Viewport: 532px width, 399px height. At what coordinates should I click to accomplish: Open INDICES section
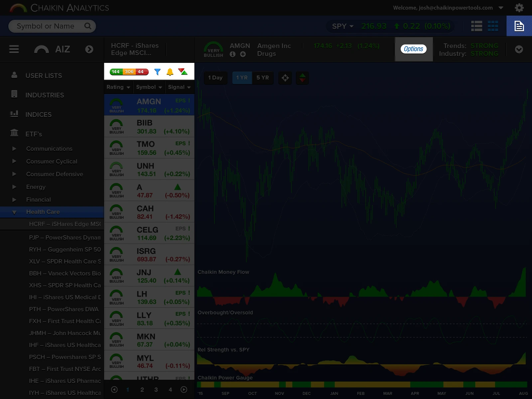38,114
